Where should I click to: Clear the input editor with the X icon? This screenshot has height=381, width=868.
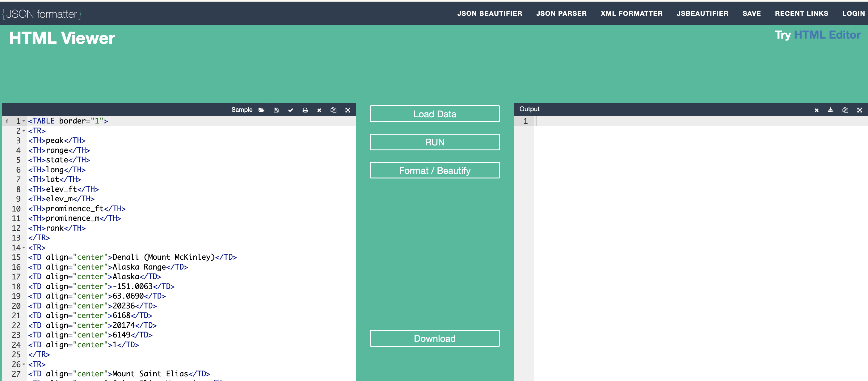(x=319, y=110)
